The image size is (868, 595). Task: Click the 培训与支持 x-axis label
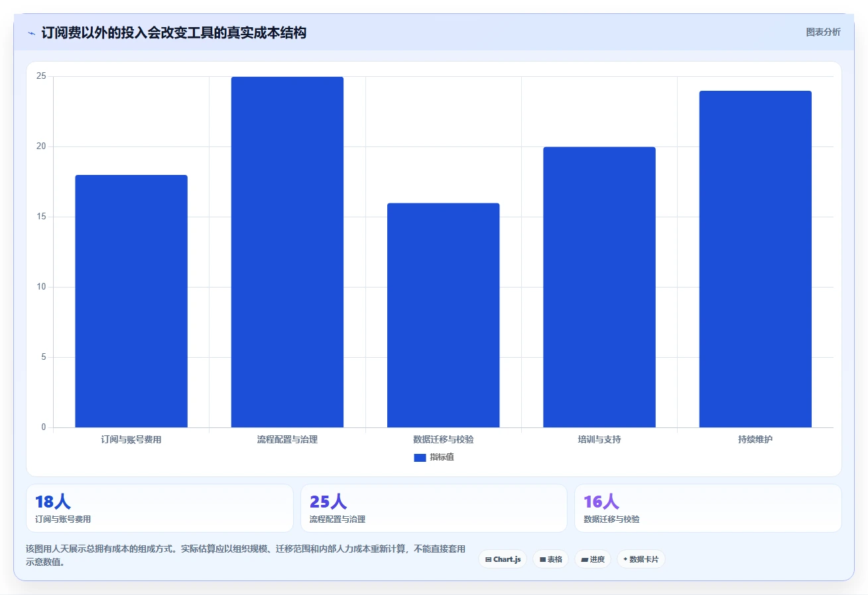click(599, 439)
